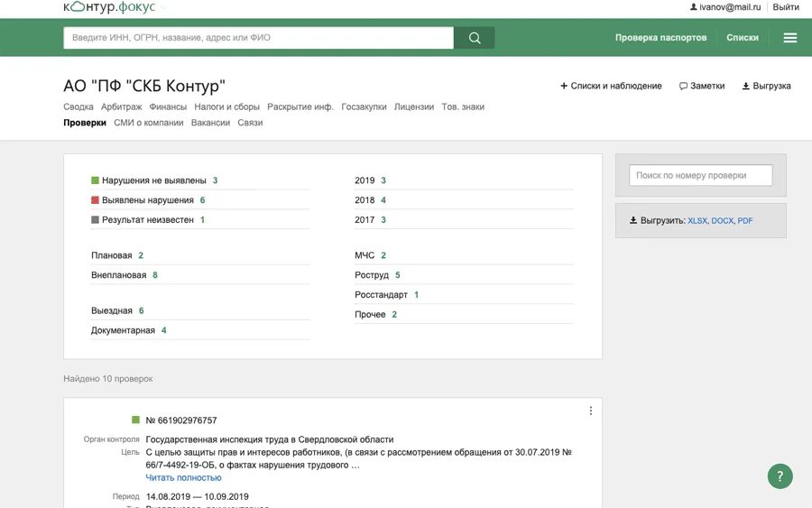The height and width of the screenshot is (508, 812).
Task: Switch to the Вакансии tab
Action: click(x=210, y=123)
